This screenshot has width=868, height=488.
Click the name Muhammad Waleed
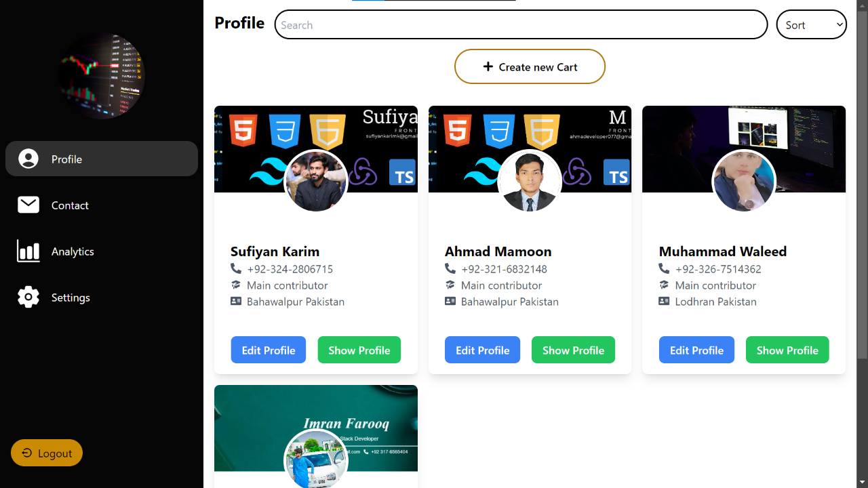[723, 251]
